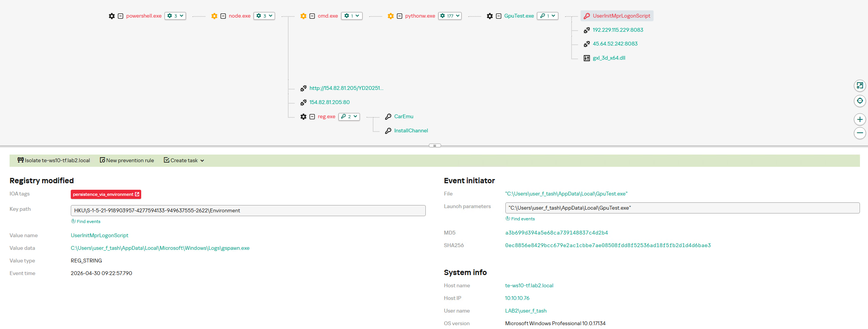
Task: Click the orange gear icon beside pythonw.exe
Action: pos(391,16)
